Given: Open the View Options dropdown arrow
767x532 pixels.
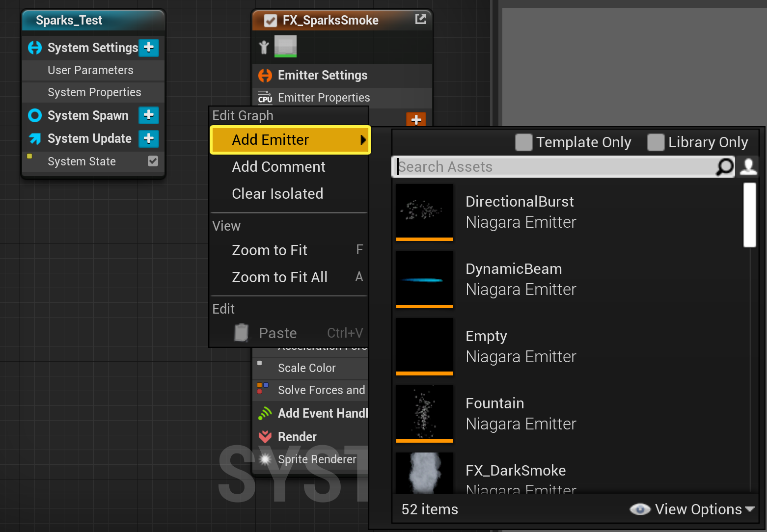Looking at the screenshot, I should pyautogui.click(x=749, y=509).
